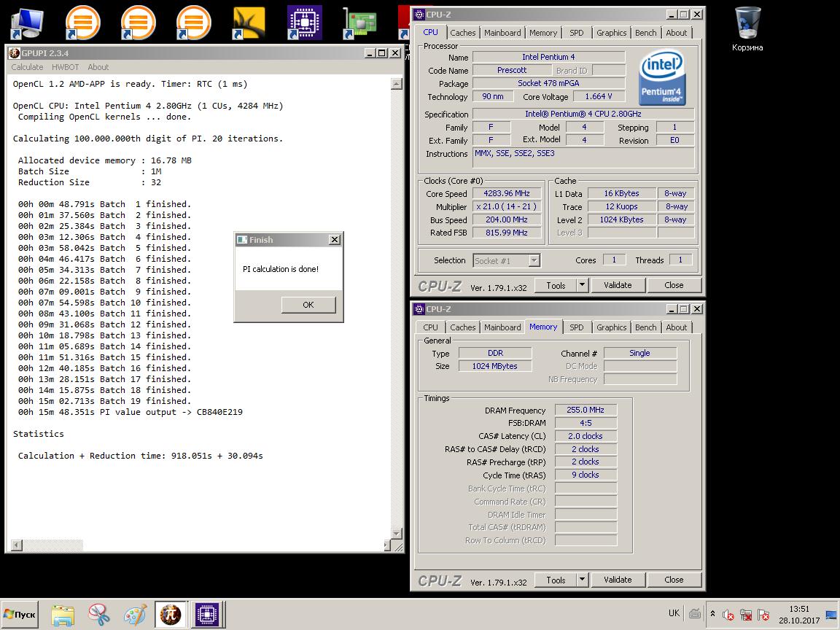Click the Finish dialog title bar icon

[242, 239]
